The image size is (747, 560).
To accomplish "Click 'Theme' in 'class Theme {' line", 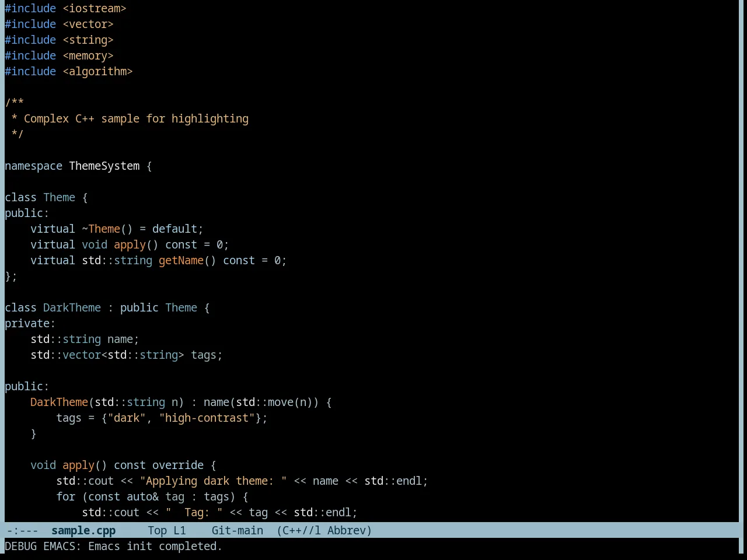I will [59, 197].
